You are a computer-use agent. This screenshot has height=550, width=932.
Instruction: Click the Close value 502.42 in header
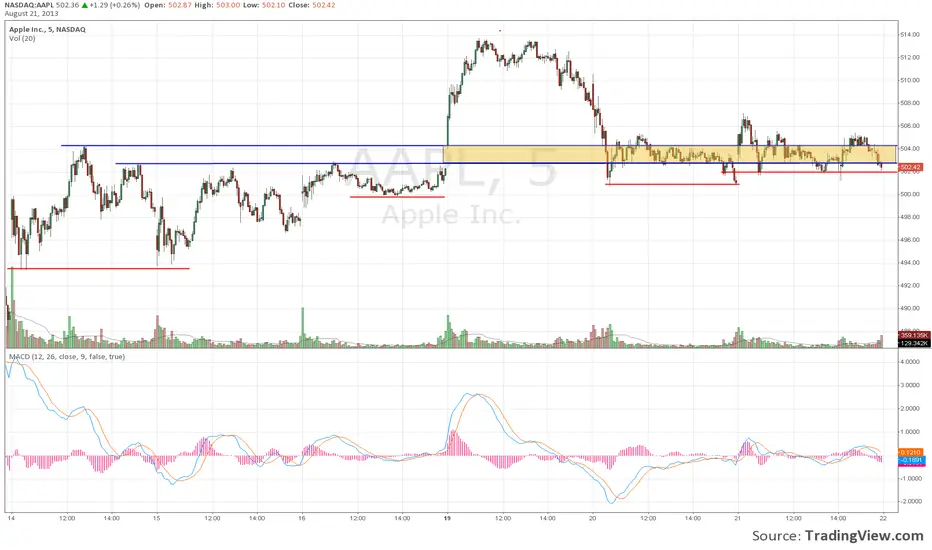coord(323,5)
